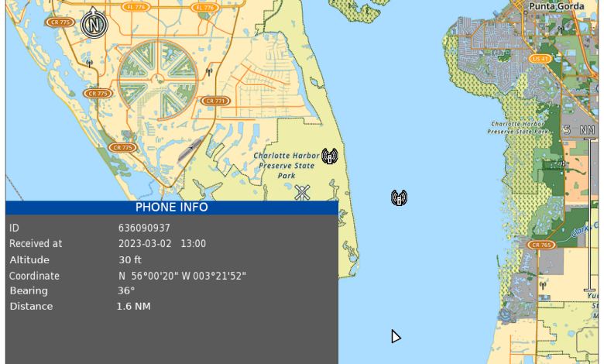This screenshot has height=364, width=604.
Task: Click the western Charlotte Harbor Preserve State Park label
Action: pos(287,166)
